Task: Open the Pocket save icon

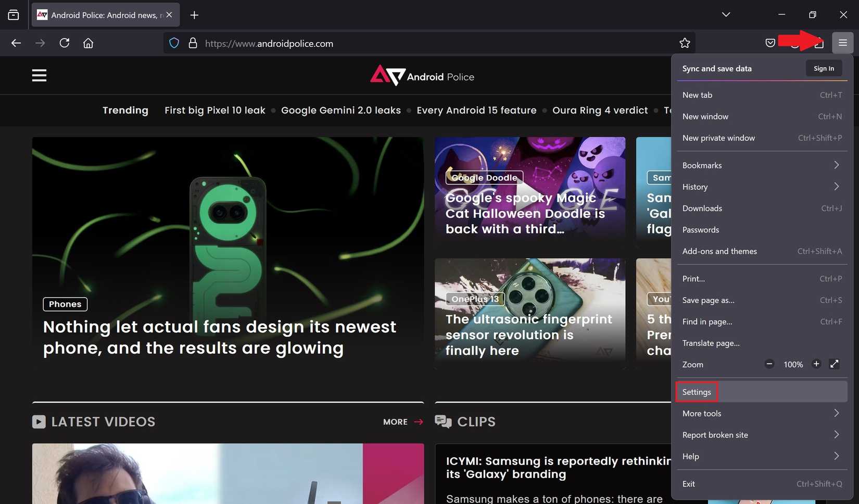Action: [x=770, y=43]
